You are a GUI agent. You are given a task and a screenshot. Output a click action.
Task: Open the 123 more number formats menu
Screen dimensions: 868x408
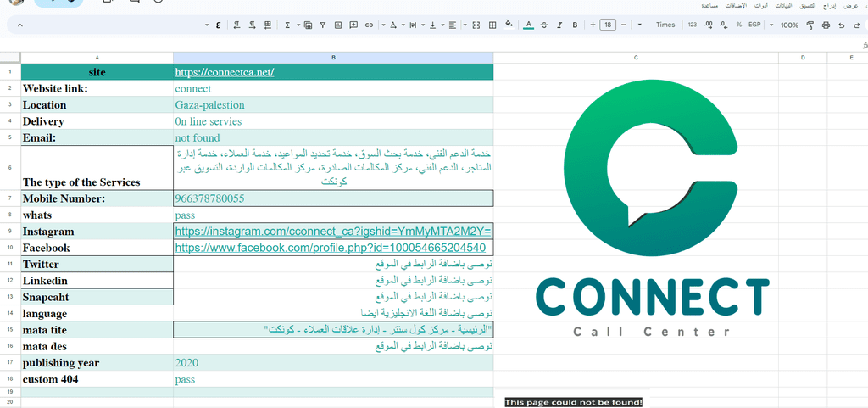[693, 25]
